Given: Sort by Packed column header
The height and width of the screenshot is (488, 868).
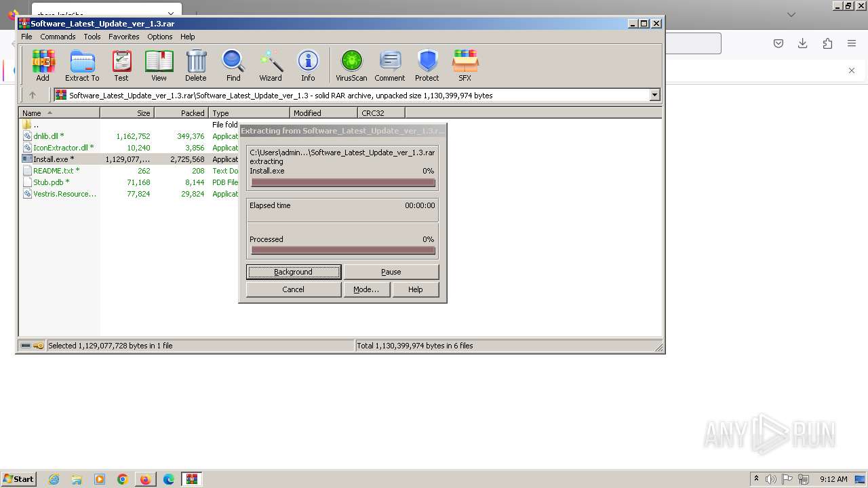Looking at the screenshot, I should (181, 113).
